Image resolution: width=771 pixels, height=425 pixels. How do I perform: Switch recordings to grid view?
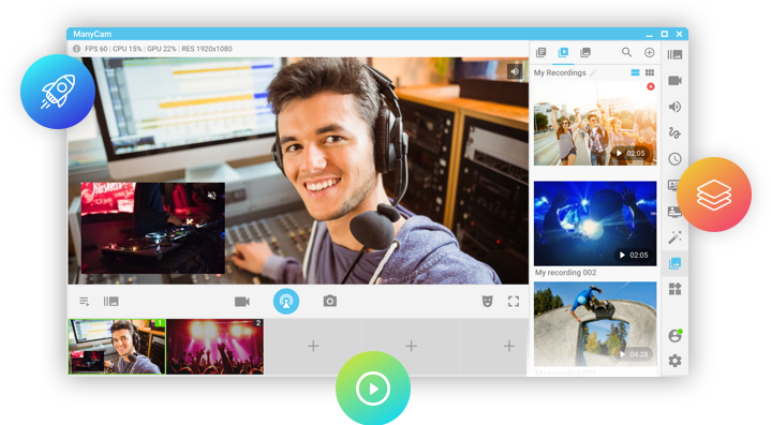(650, 72)
